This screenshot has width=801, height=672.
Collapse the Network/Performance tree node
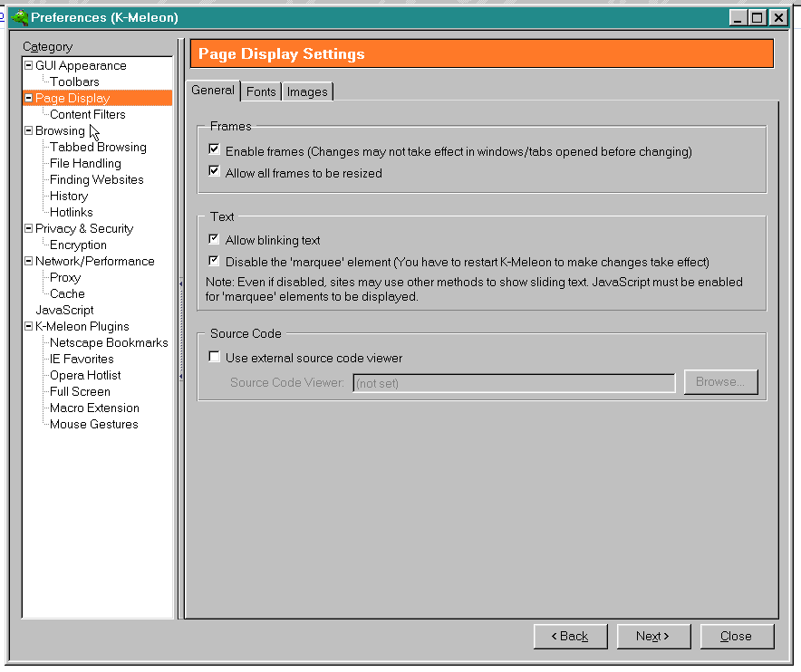pyautogui.click(x=28, y=262)
